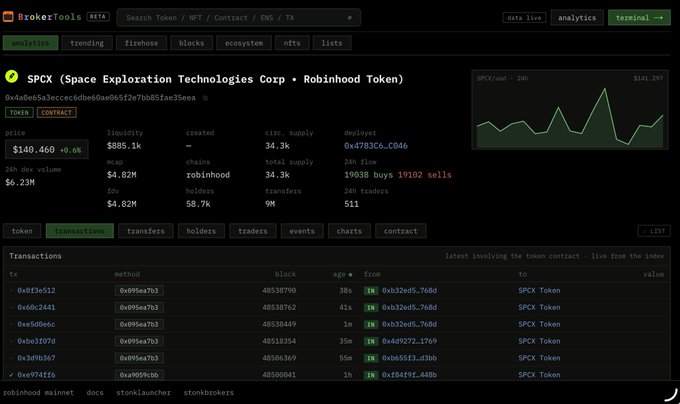Open the nfts tab
The image size is (680, 404).
[x=292, y=43]
